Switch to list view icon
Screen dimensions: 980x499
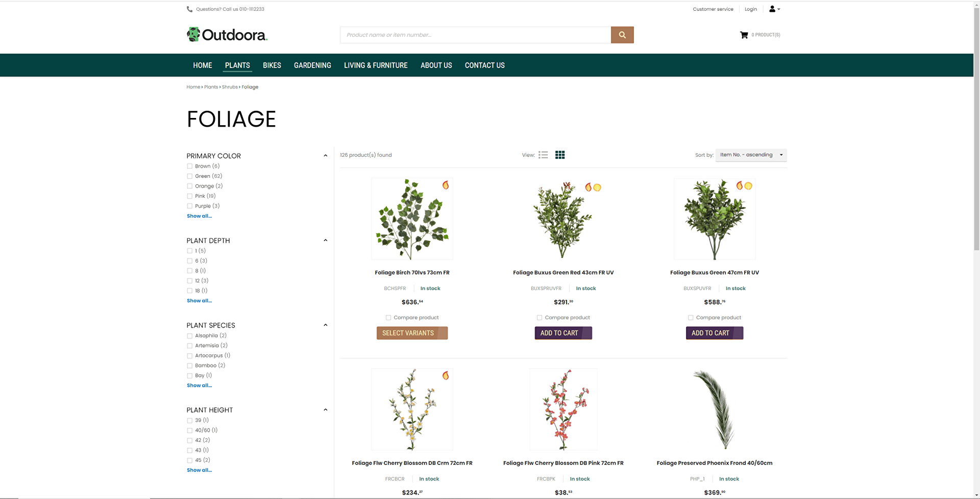tap(543, 155)
